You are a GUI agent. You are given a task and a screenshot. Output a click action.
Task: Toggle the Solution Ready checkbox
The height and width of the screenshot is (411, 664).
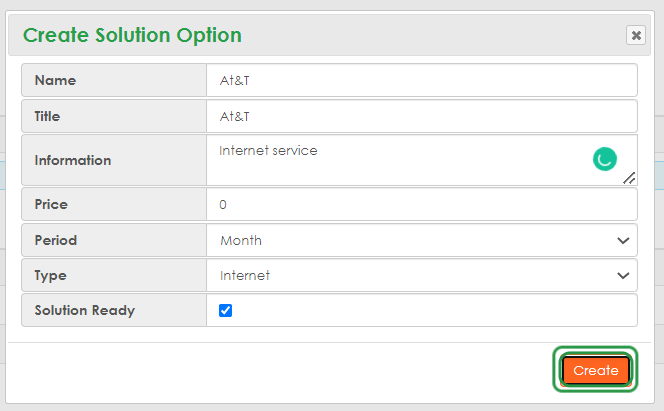pyautogui.click(x=225, y=310)
